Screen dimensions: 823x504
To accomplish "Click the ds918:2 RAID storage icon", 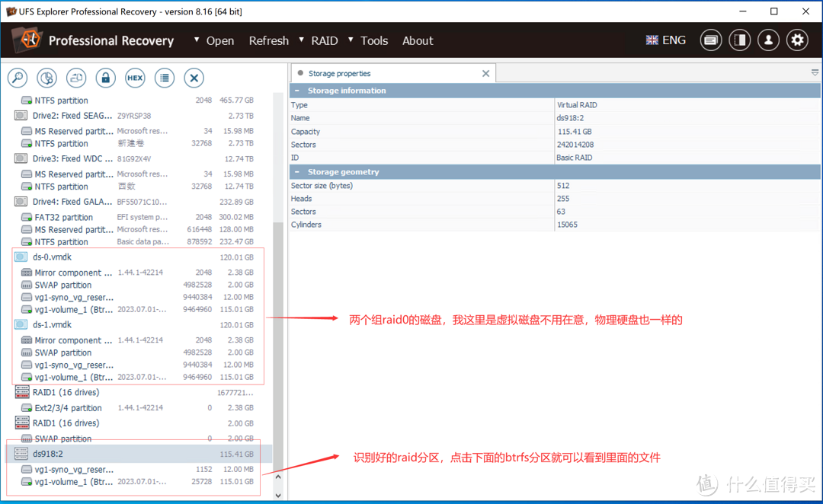I will point(21,454).
